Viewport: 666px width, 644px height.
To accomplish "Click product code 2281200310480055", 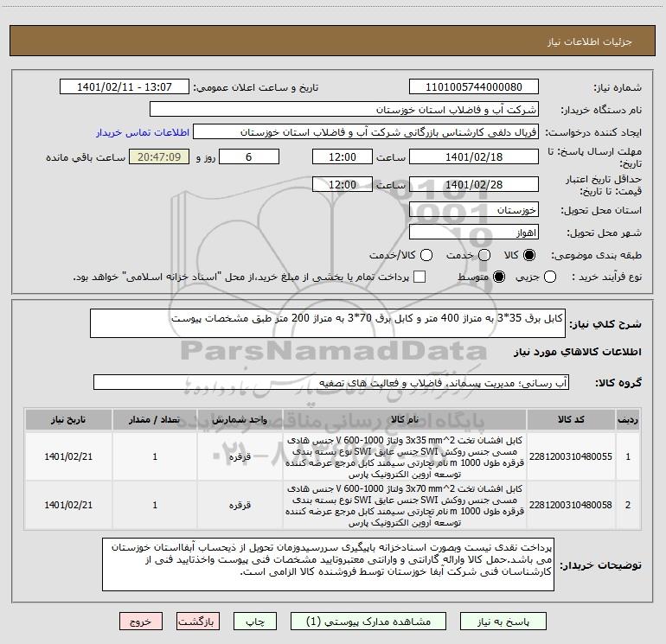I will point(571,456).
